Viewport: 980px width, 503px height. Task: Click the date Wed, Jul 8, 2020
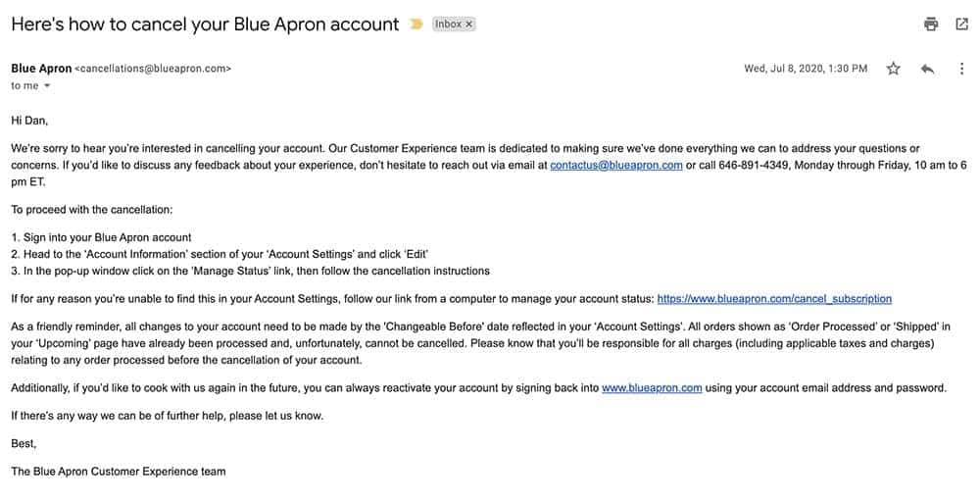[806, 69]
